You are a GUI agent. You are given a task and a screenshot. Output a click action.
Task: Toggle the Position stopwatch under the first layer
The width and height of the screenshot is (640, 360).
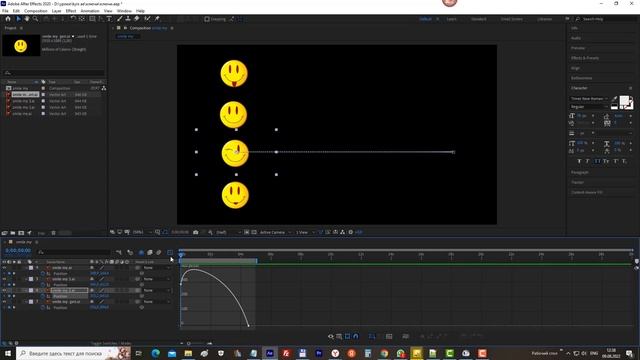point(42,273)
